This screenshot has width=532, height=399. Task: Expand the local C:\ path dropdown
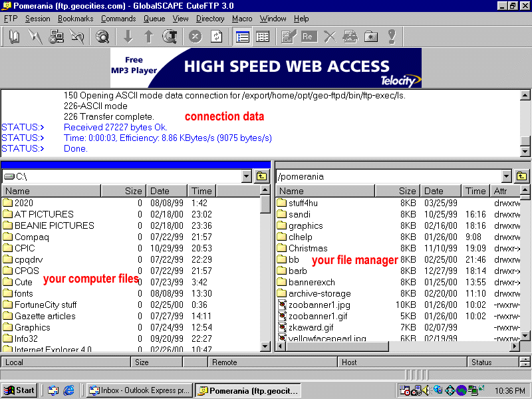point(247,176)
